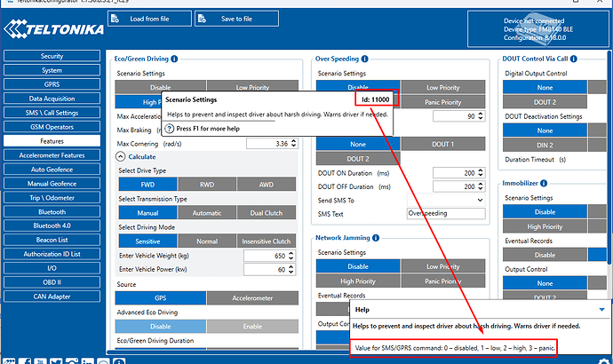Click the max speed 90 stepper arrows
Image resolution: width=613 pixels, height=364 pixels.
481,116
